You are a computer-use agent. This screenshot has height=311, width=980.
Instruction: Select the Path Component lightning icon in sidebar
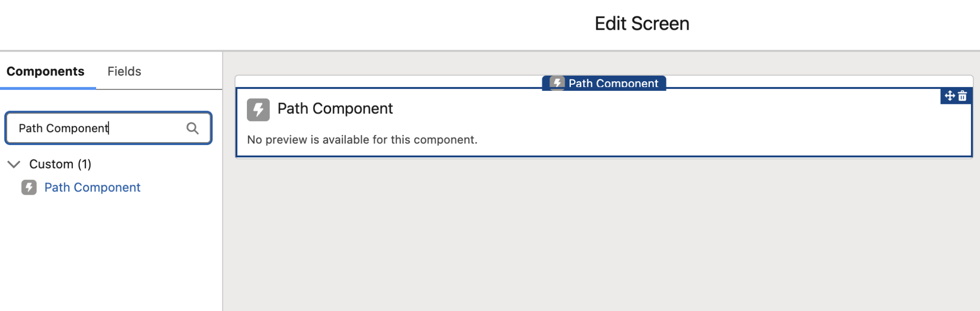pyautogui.click(x=30, y=188)
